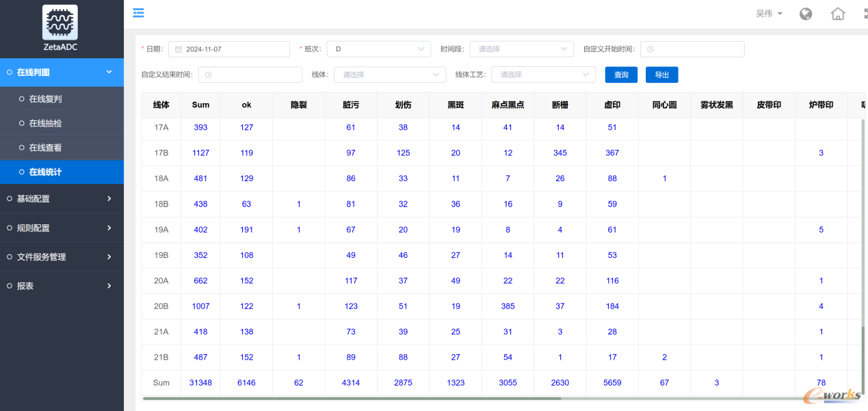The height and width of the screenshot is (411, 868).
Task: Go to home via house icon
Action: tap(838, 14)
